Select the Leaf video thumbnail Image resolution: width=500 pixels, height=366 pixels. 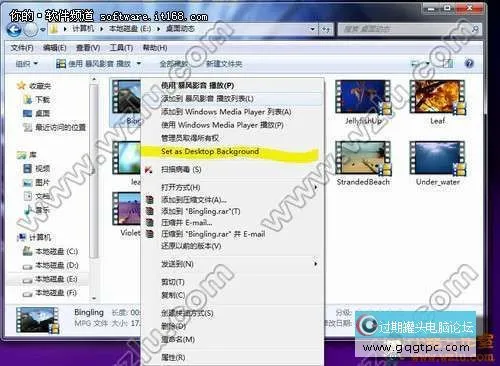437,97
